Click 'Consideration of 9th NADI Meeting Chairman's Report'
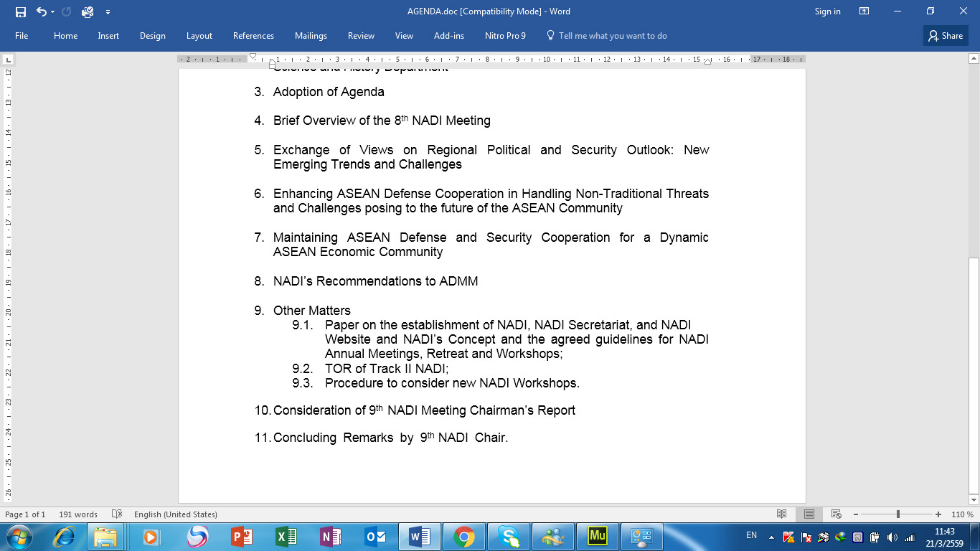 coord(424,410)
